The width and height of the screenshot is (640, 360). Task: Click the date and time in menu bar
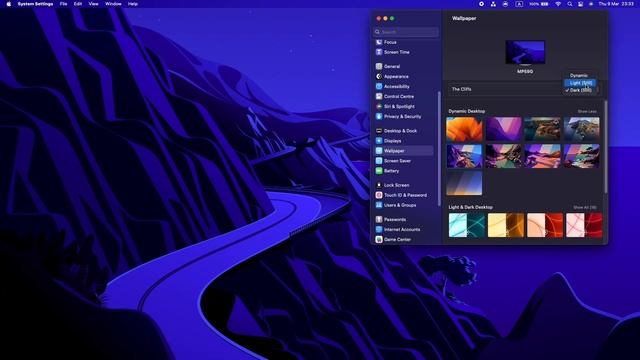(x=616, y=4)
